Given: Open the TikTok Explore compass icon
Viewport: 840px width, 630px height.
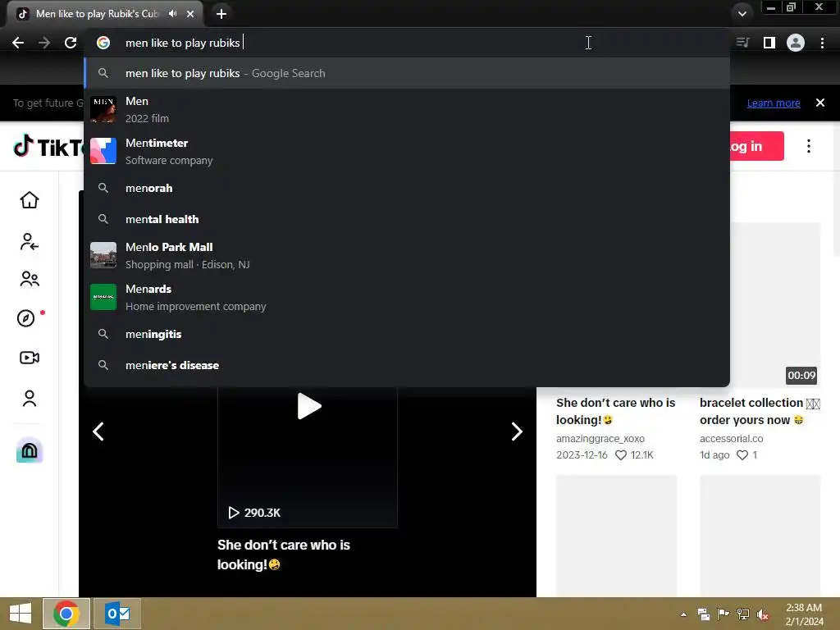Looking at the screenshot, I should click(x=26, y=318).
